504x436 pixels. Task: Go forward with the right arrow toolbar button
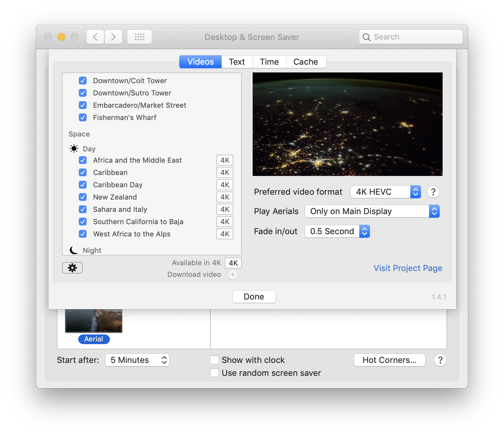113,37
